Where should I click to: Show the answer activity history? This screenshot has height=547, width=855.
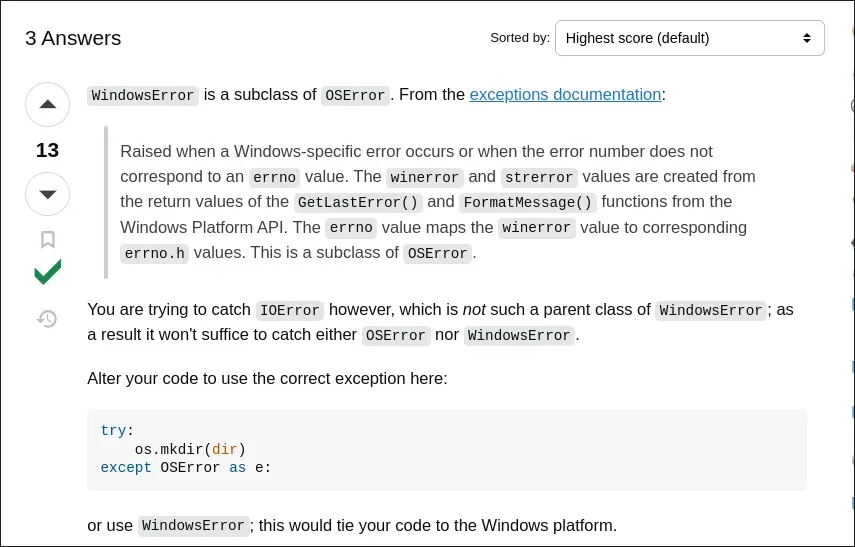47,319
